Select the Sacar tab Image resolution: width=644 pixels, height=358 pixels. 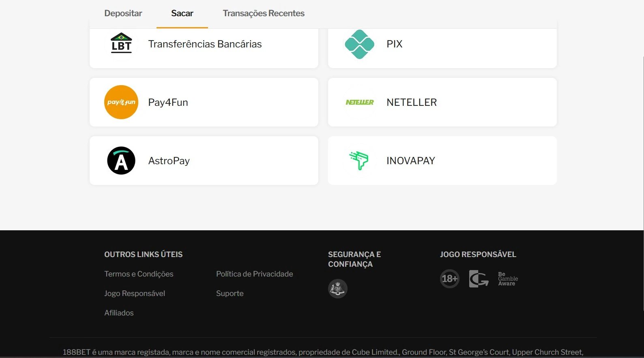(x=182, y=13)
